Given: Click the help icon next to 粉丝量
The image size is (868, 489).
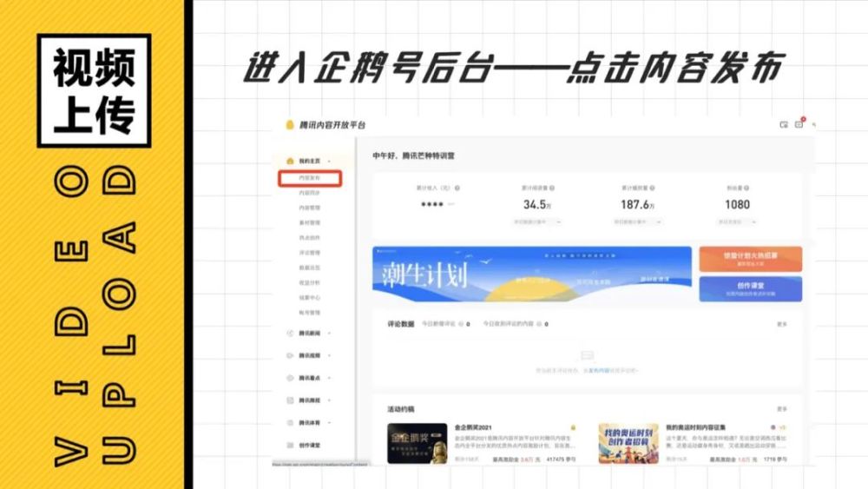Looking at the screenshot, I should click(746, 188).
